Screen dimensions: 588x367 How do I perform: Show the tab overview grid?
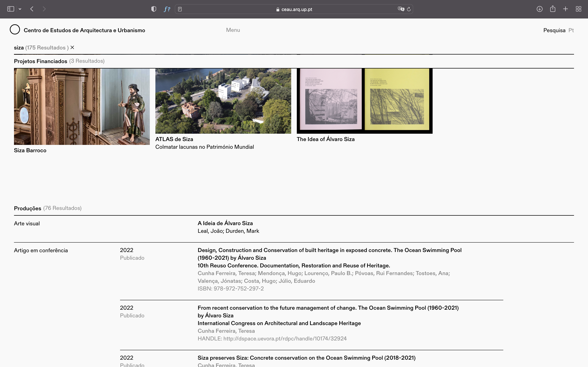tap(579, 9)
